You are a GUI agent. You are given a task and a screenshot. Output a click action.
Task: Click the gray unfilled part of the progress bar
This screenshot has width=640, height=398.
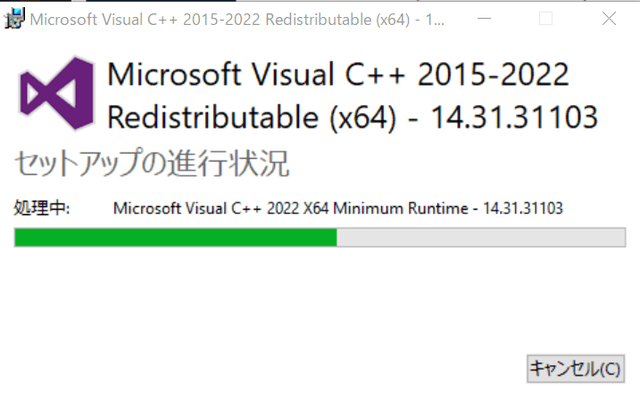(481, 238)
